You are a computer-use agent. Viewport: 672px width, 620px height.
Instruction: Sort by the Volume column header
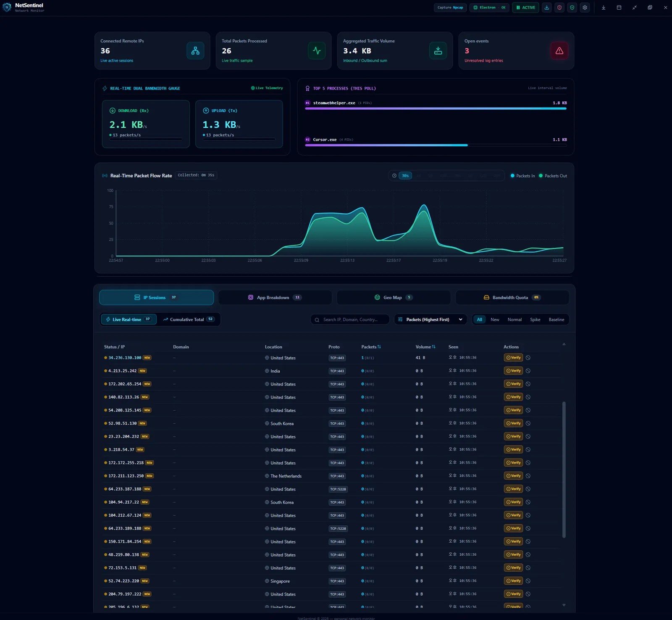[425, 347]
